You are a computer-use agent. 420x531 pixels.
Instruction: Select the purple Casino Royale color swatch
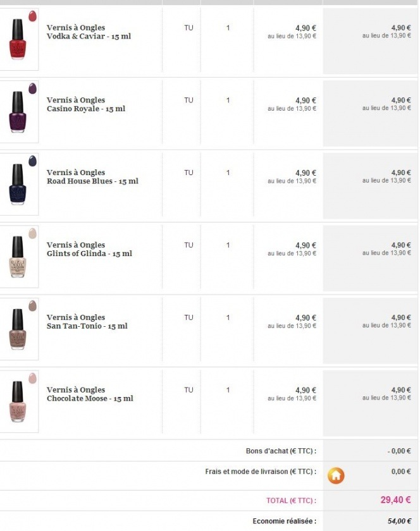[x=32, y=88]
